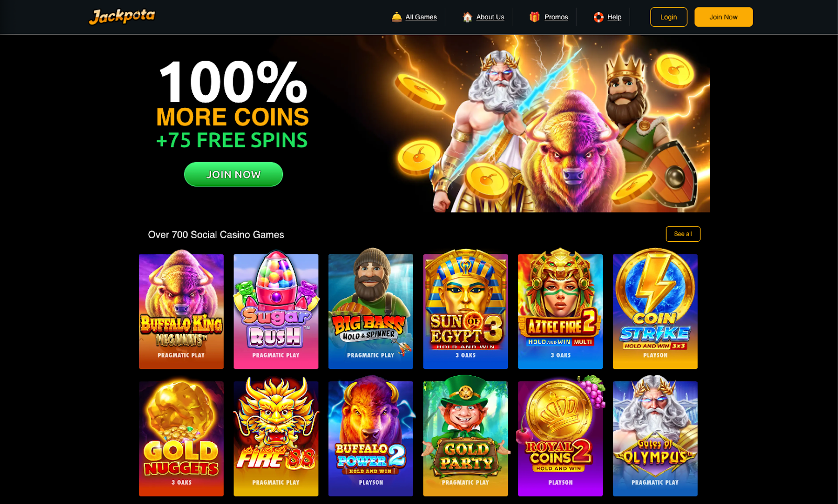The image size is (838, 504).
Task: Open the About Us page link
Action: [x=490, y=17]
